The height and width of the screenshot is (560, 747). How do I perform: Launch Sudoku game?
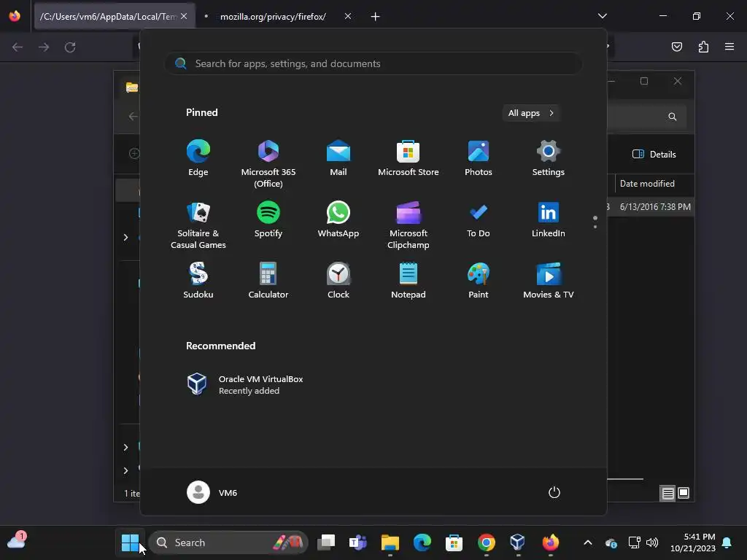click(198, 281)
